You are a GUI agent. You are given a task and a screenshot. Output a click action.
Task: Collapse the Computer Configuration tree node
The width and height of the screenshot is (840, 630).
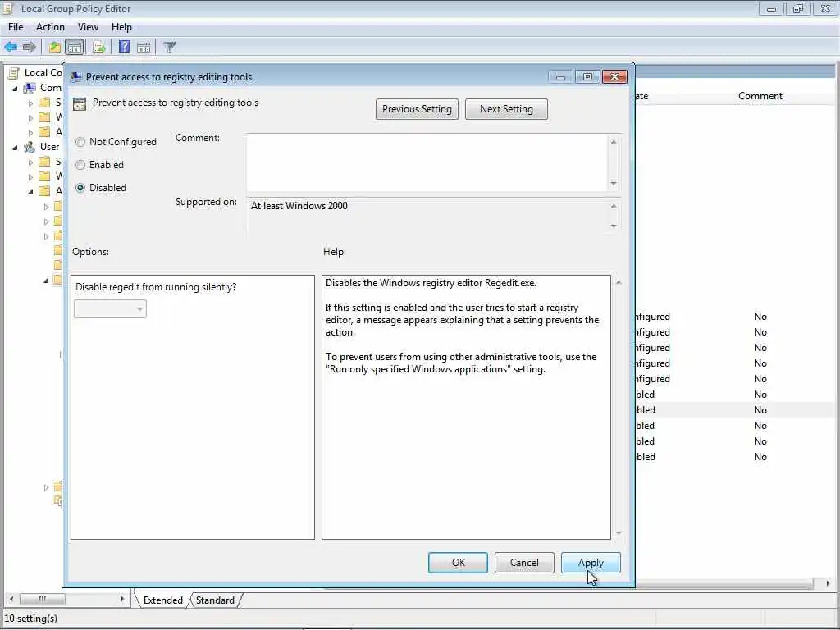(15, 89)
